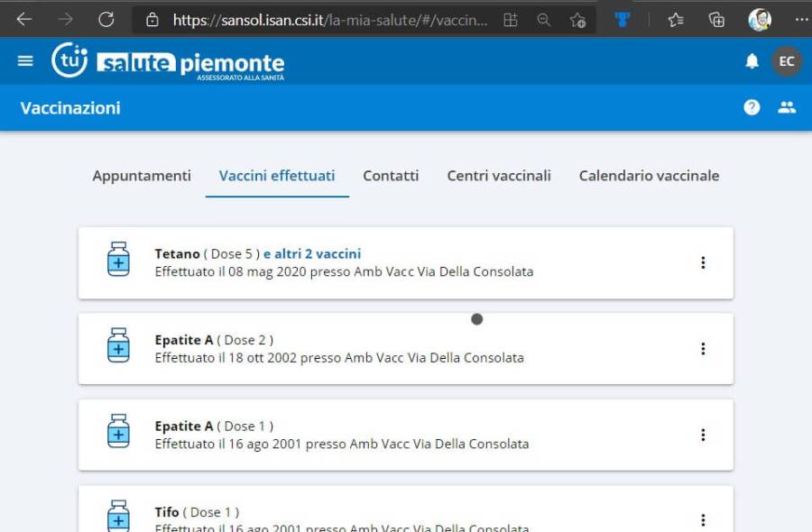
Task: Open options menu for Tetano Dose 5
Action: coord(703,262)
